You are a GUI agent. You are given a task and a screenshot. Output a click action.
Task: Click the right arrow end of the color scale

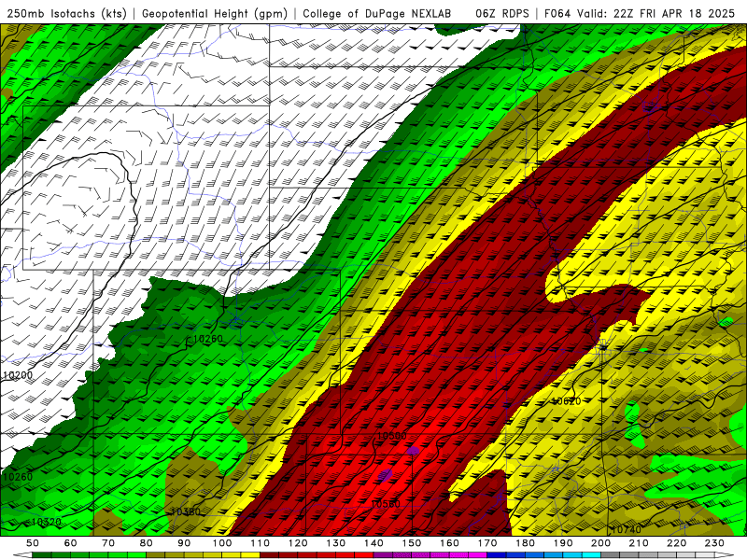click(725, 555)
